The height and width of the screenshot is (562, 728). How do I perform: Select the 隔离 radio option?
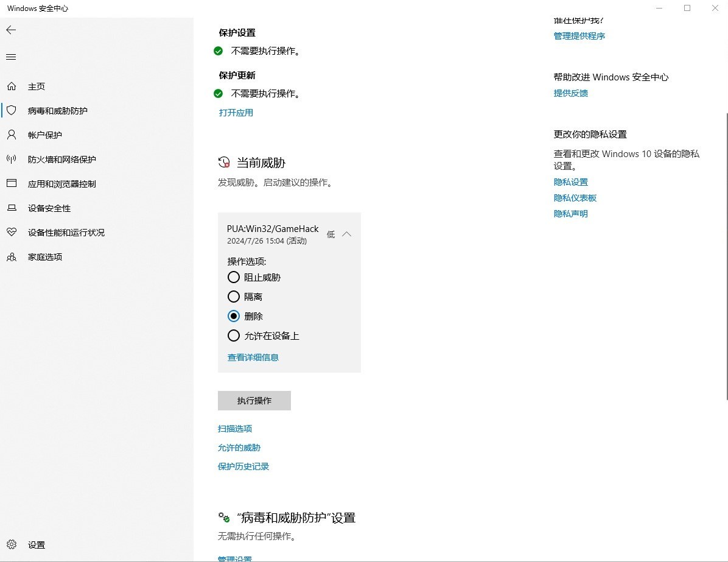(x=234, y=297)
